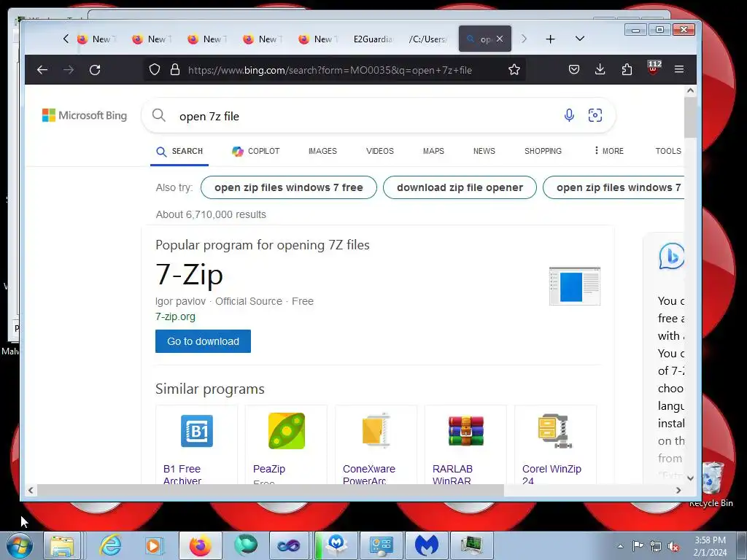747x560 pixels.
Task: Open Windows Explorer from the taskbar
Action: (x=63, y=545)
